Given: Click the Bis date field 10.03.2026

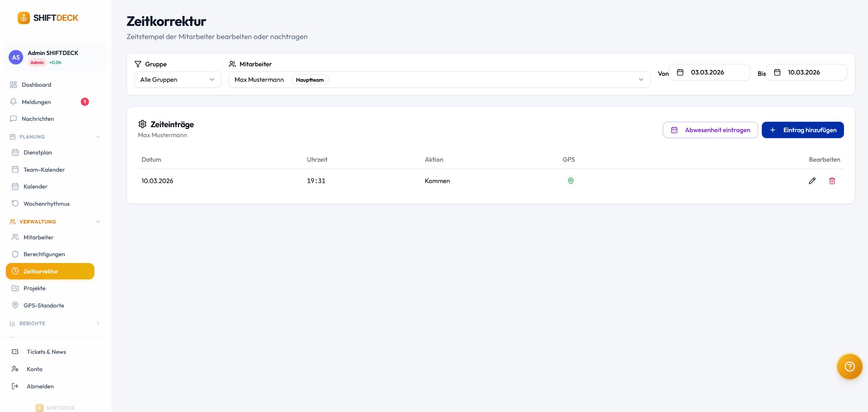Looking at the screenshot, I should click(806, 72).
